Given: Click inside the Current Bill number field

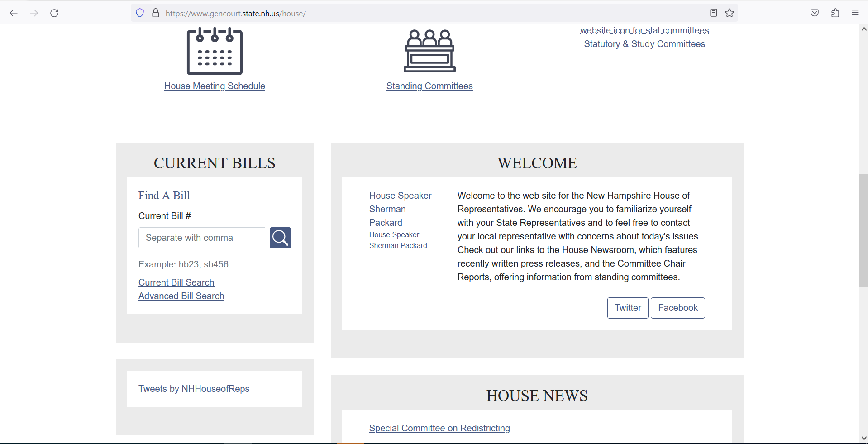Looking at the screenshot, I should (x=201, y=238).
